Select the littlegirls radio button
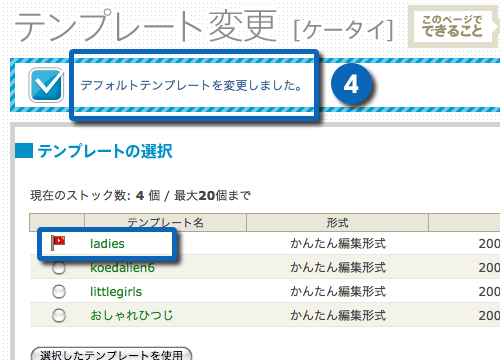Screen dimensions: 500x360 click(59, 292)
